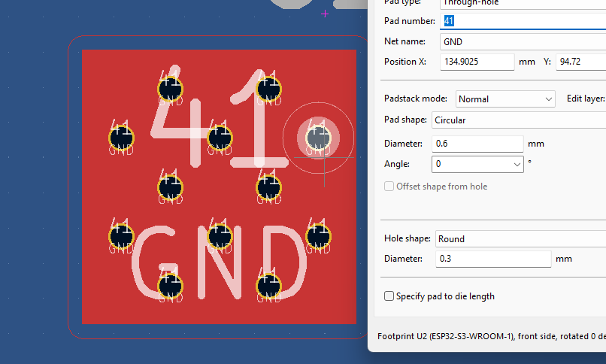
Task: Click the hole Diameter field showing 0.3
Action: click(x=492, y=259)
